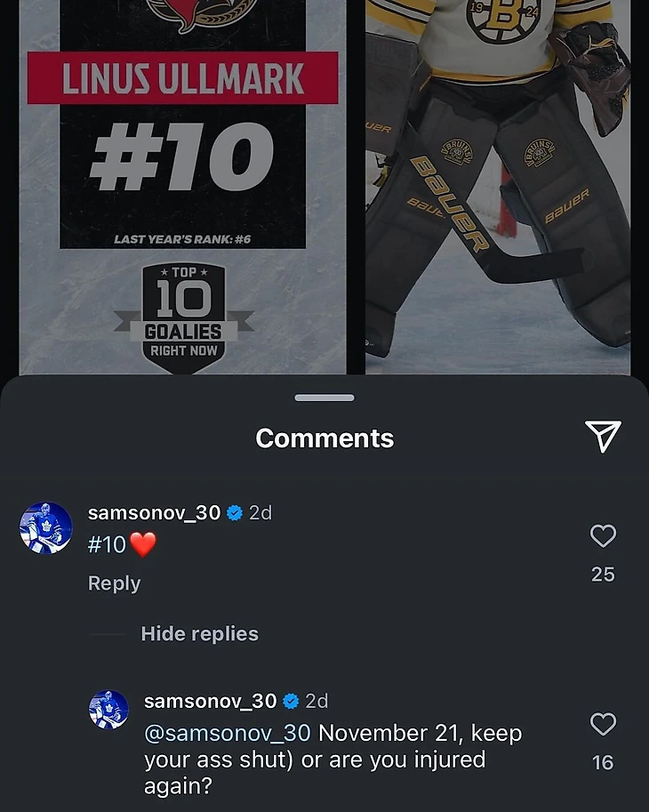
Task: Collapse thread with Hide replies
Action: pos(199,633)
